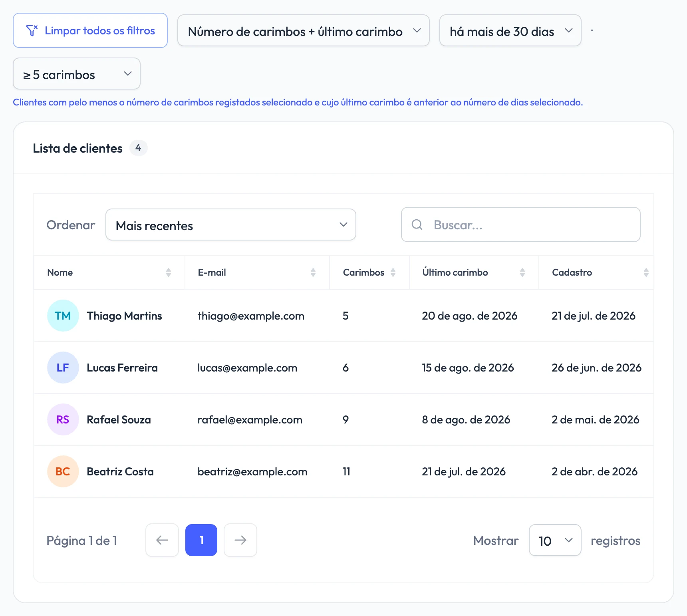The image size is (687, 616).
Task: Click the date 2 de mai. de 2026
Action: click(x=596, y=420)
